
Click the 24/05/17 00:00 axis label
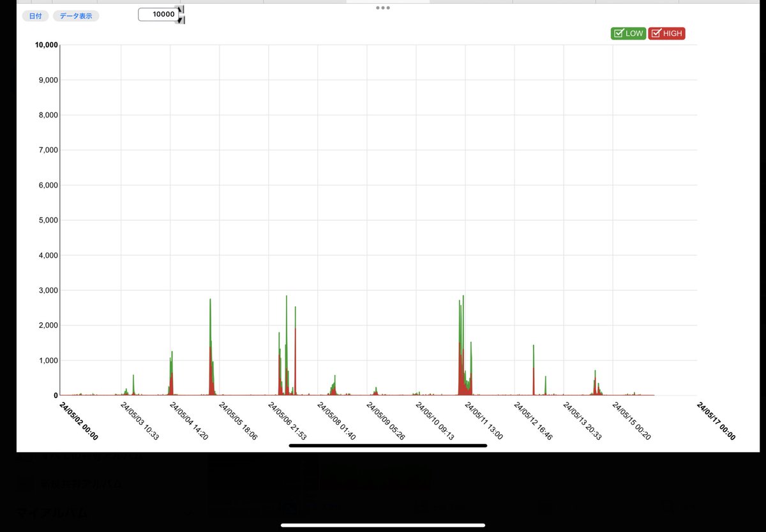[x=716, y=421]
